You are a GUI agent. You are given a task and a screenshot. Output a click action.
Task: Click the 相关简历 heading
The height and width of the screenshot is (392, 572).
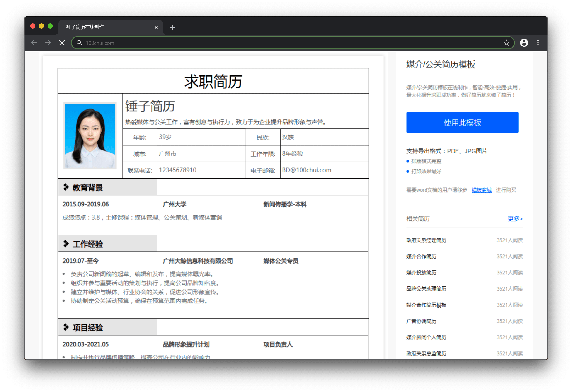click(x=418, y=218)
